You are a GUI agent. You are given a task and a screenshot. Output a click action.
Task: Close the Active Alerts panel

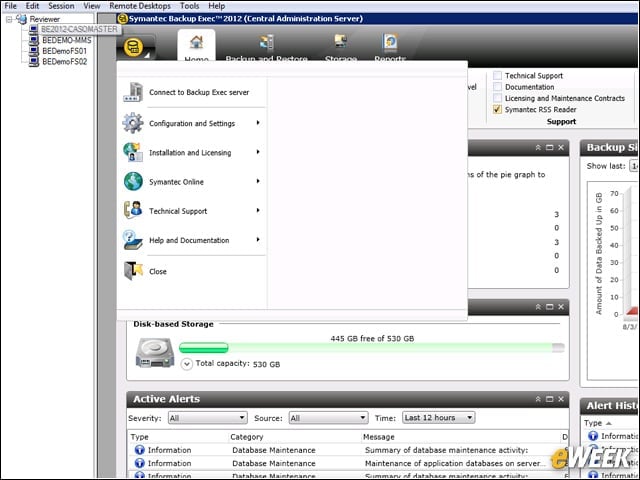[561, 399]
